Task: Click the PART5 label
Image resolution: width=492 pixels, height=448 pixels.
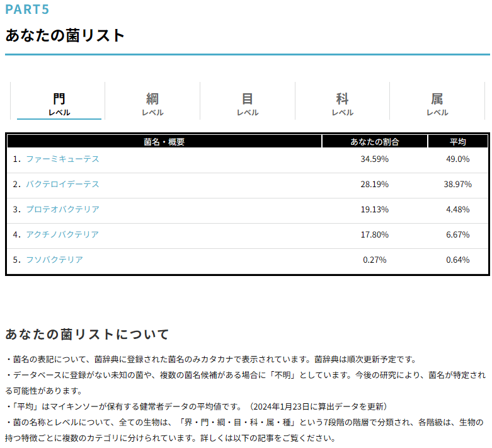Action: click(x=27, y=9)
